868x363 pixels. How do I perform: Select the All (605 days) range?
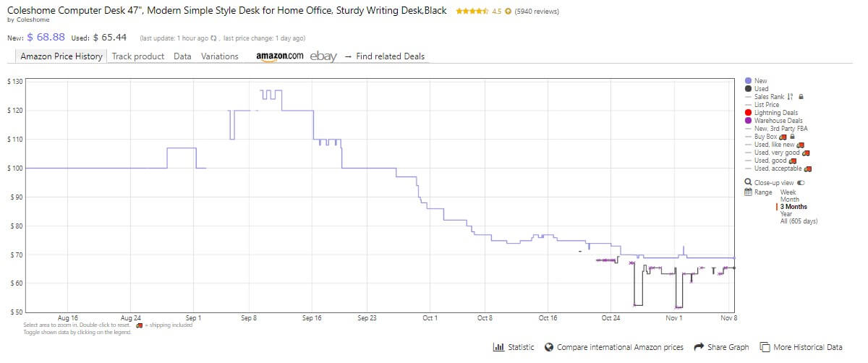click(799, 221)
